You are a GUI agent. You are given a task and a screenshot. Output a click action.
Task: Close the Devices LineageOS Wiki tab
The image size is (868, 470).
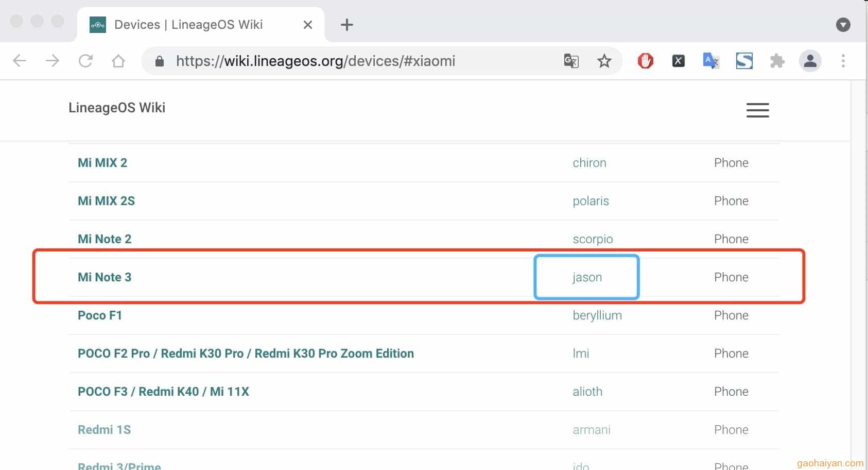pyautogui.click(x=308, y=24)
